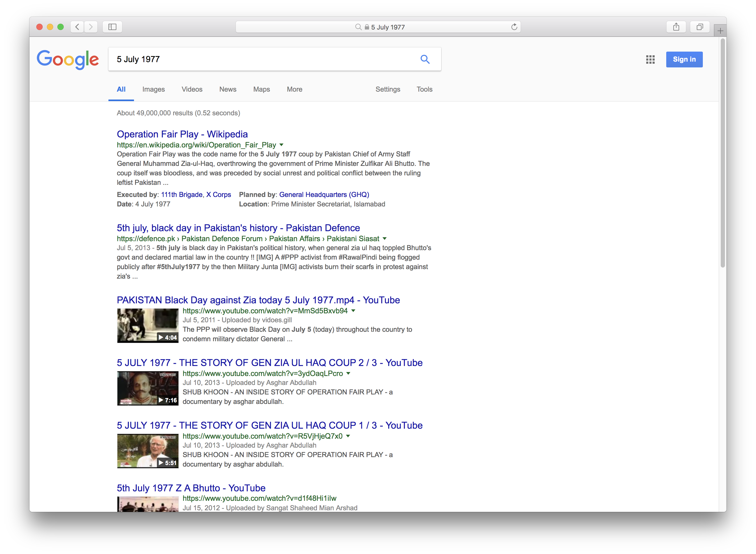
Task: Expand dropdown arrow beside MmSd5Bxvb94 URL
Action: tap(353, 311)
